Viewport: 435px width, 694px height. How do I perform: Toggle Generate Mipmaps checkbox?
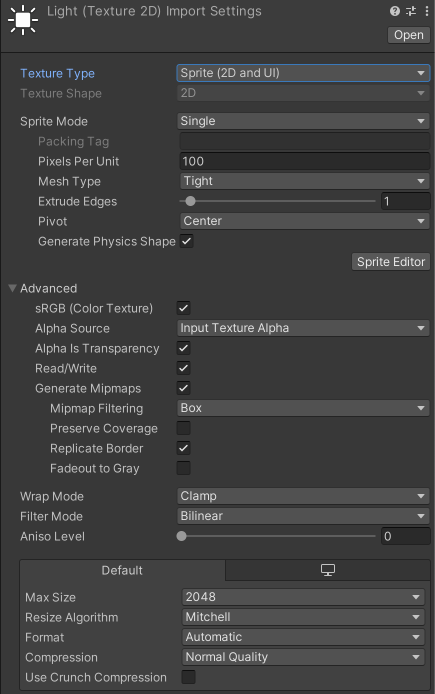click(184, 388)
